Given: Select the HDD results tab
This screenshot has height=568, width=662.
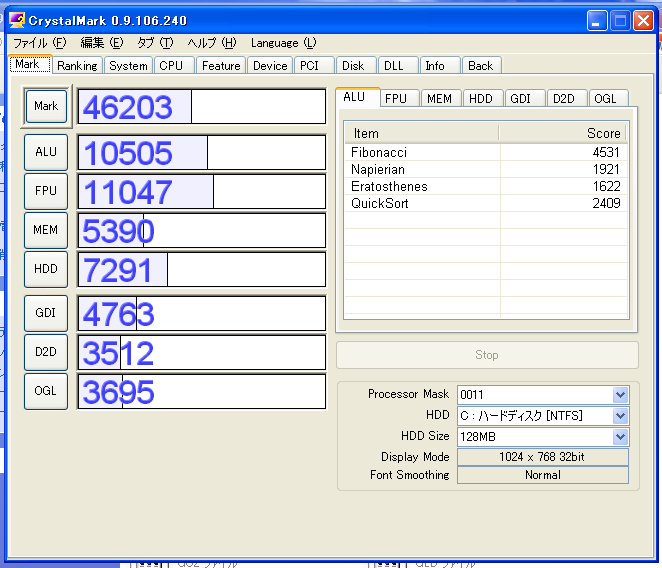Looking at the screenshot, I should [x=483, y=99].
